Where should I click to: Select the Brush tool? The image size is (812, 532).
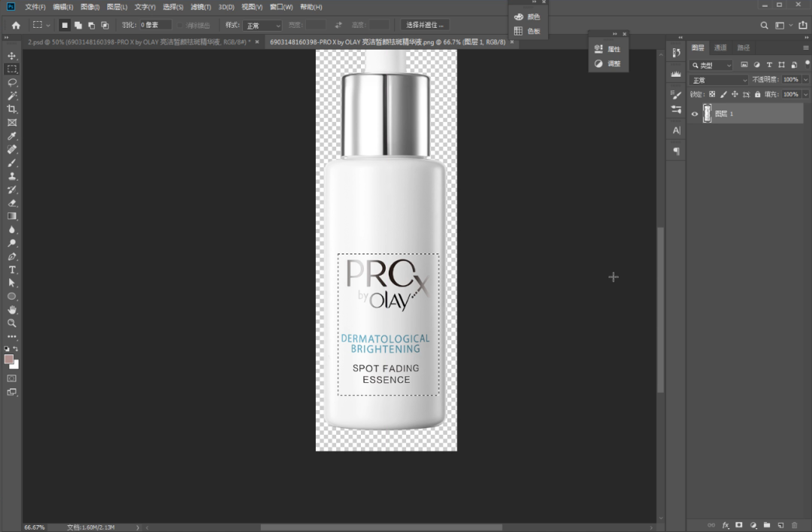tap(12, 163)
